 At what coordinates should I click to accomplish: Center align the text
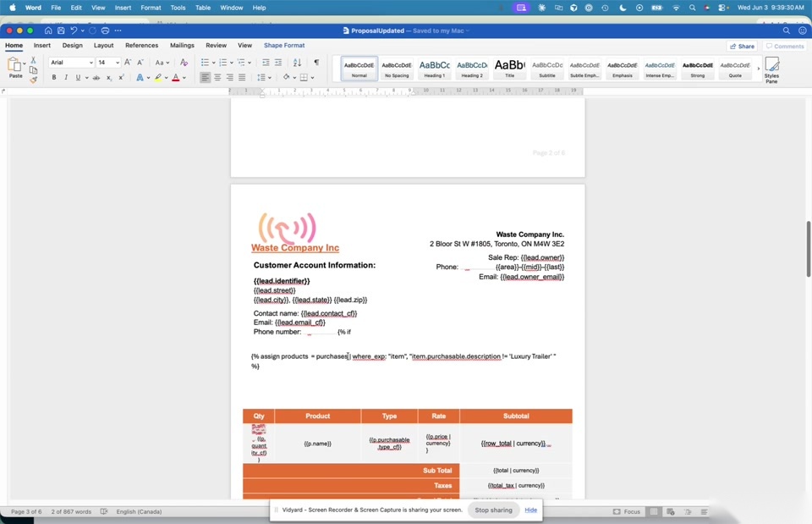217,78
